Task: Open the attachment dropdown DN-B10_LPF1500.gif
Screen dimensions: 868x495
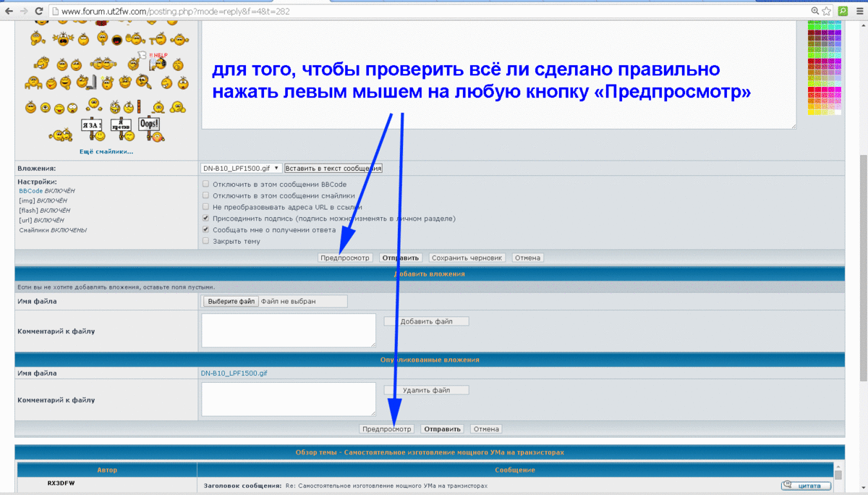Action: point(241,168)
